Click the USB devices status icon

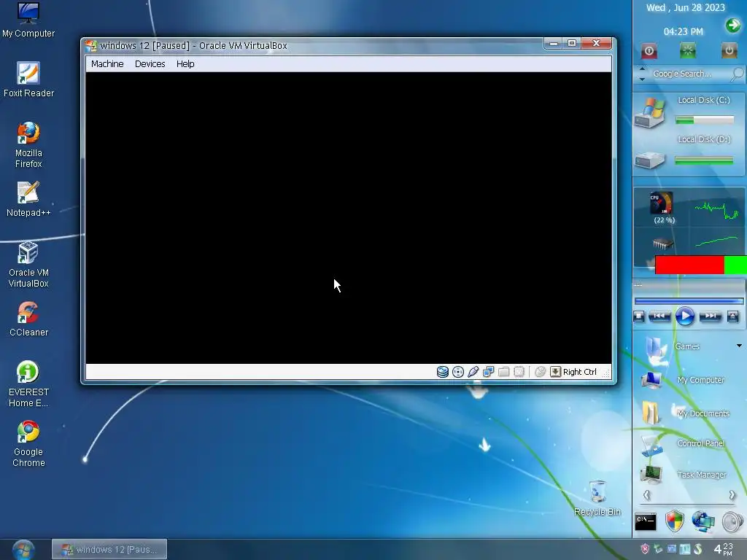473,372
